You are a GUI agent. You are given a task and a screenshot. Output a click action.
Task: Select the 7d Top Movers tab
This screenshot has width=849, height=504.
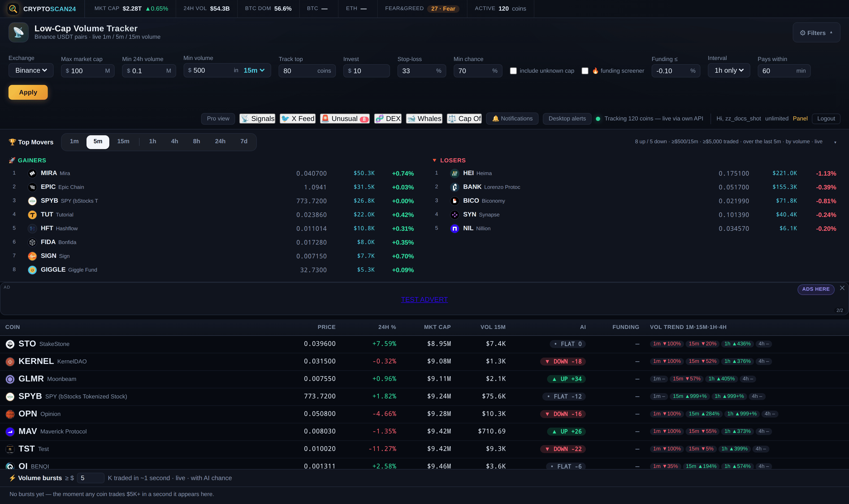click(244, 141)
